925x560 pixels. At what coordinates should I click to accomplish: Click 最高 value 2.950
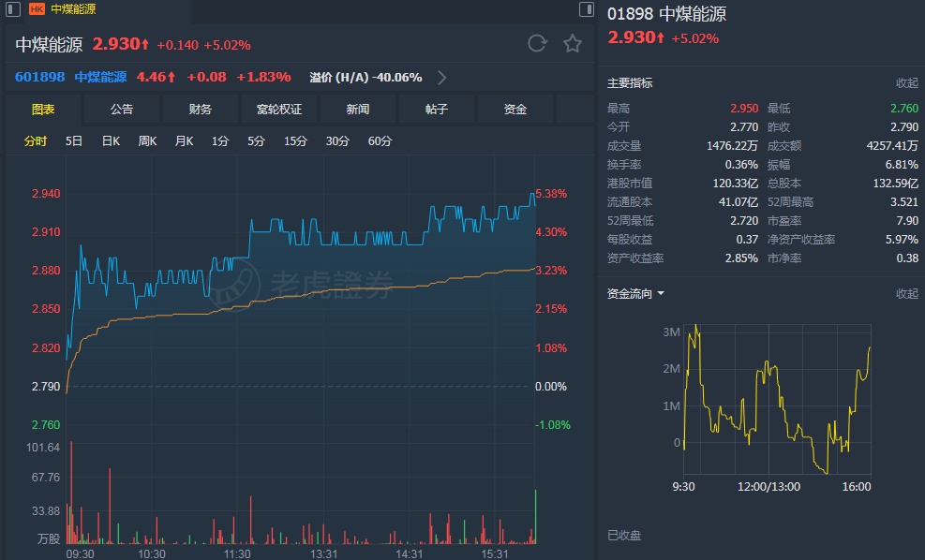coord(744,109)
